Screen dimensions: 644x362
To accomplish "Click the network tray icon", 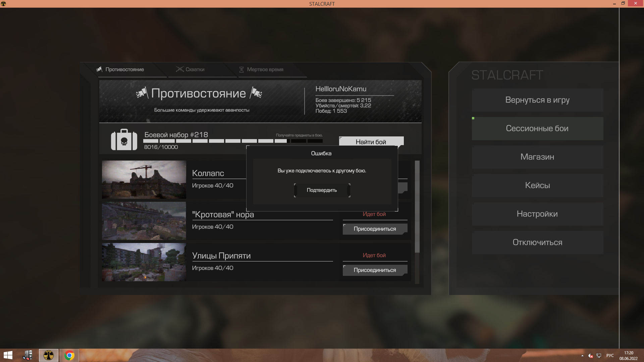I will (599, 356).
